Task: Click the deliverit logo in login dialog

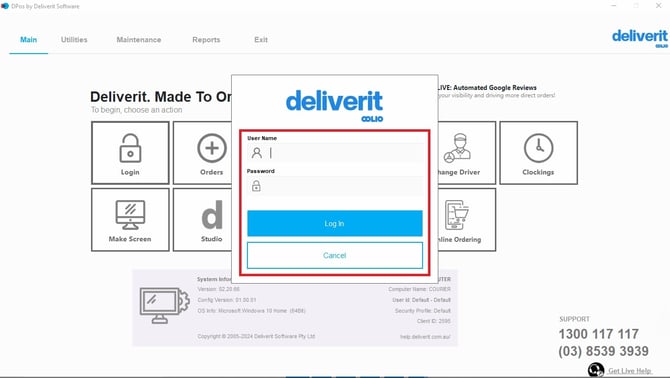Action: [334, 105]
